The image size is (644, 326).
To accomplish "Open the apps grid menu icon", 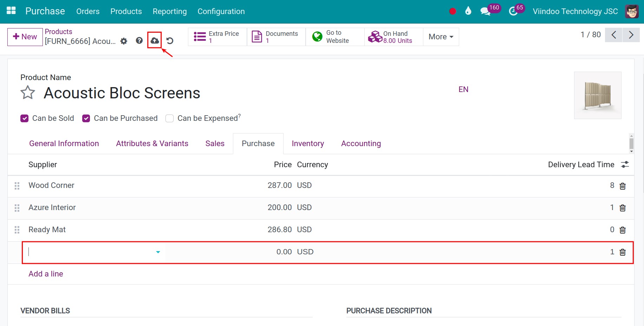I will [x=11, y=11].
